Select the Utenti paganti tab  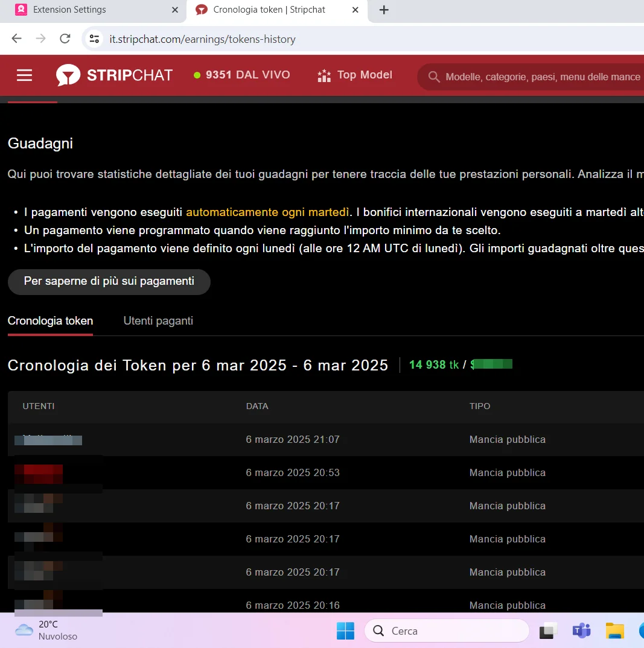click(x=158, y=321)
